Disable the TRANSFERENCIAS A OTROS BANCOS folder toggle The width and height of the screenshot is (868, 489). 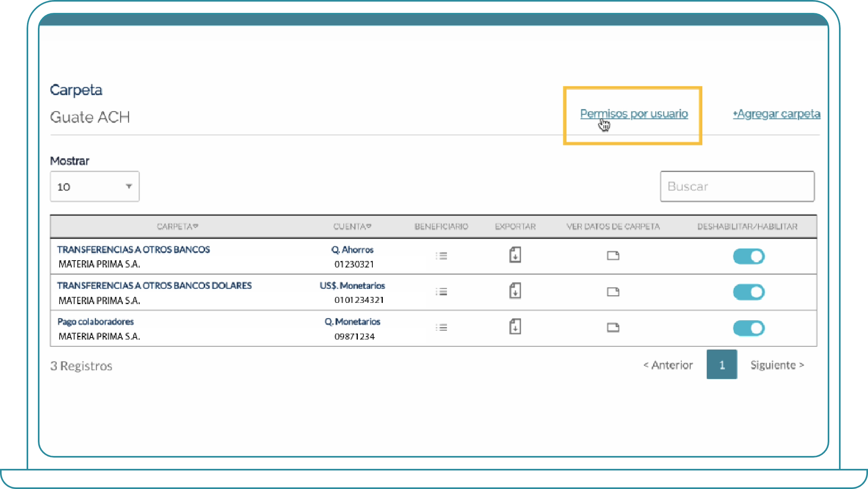(x=748, y=257)
